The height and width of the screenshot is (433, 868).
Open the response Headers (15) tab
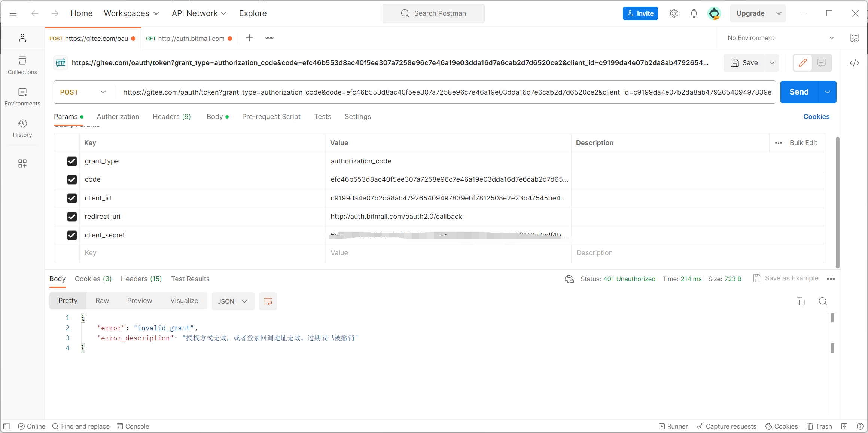[141, 279]
